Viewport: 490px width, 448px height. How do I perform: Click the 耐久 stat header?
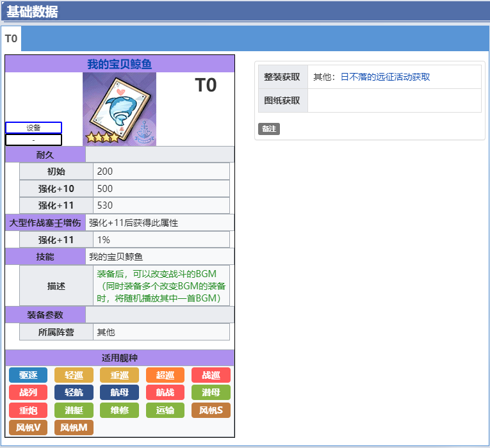[x=45, y=154]
